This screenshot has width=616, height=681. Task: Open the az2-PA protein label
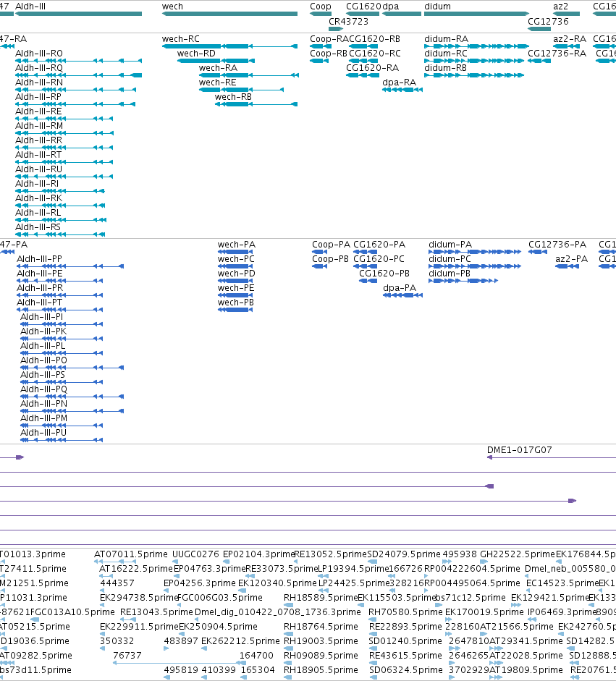coord(572,259)
